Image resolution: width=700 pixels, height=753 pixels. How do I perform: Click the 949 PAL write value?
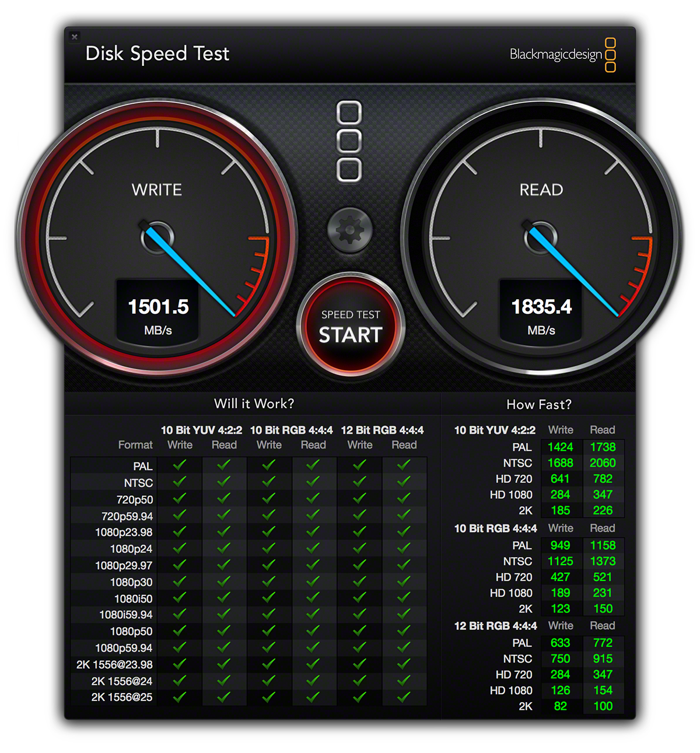coord(560,545)
